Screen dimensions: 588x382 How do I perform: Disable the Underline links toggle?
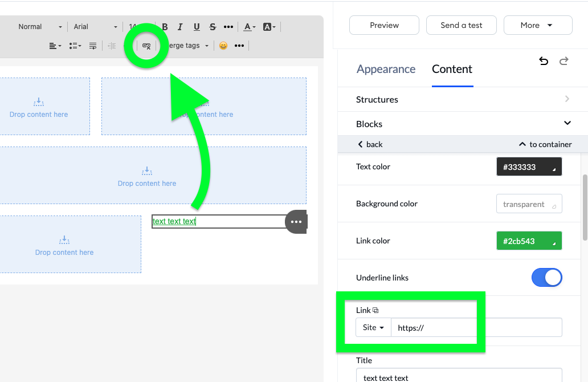(x=546, y=278)
